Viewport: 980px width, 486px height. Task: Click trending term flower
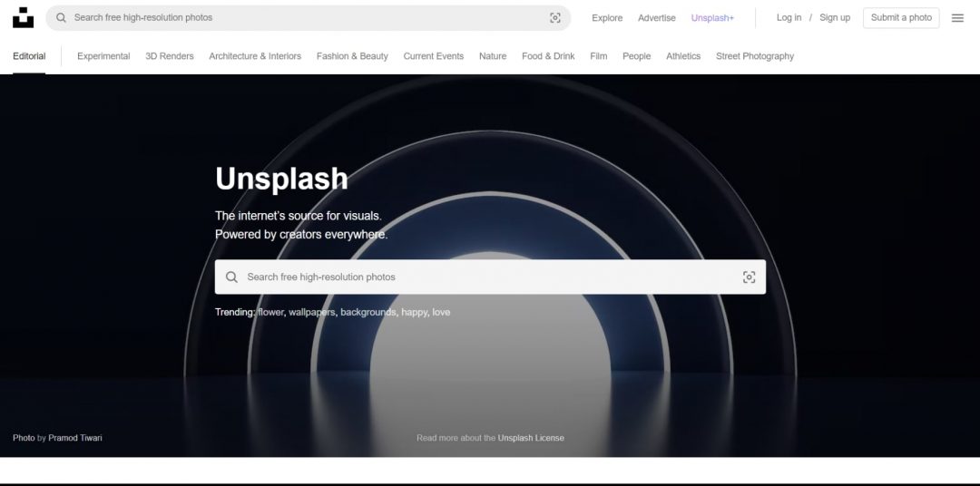270,312
